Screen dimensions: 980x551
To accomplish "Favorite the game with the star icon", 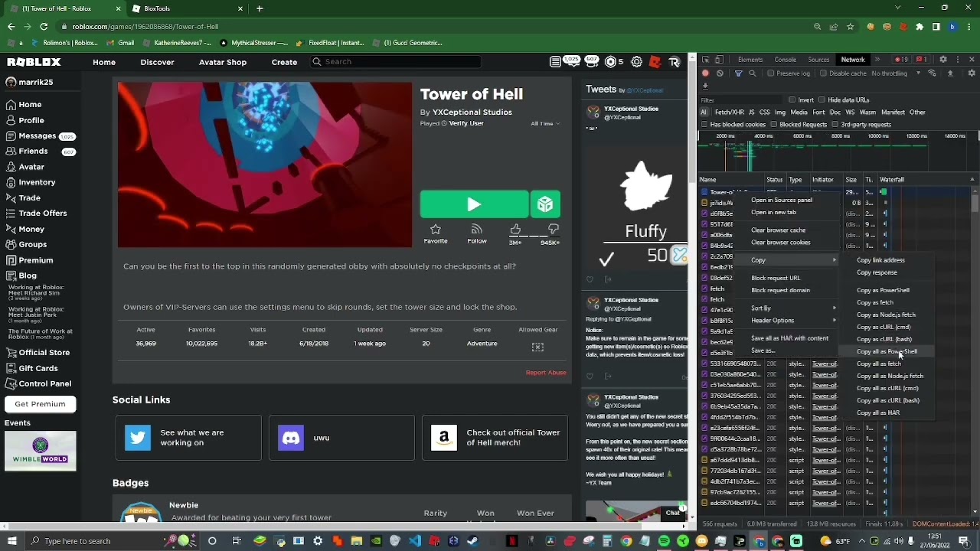I will pos(436,230).
